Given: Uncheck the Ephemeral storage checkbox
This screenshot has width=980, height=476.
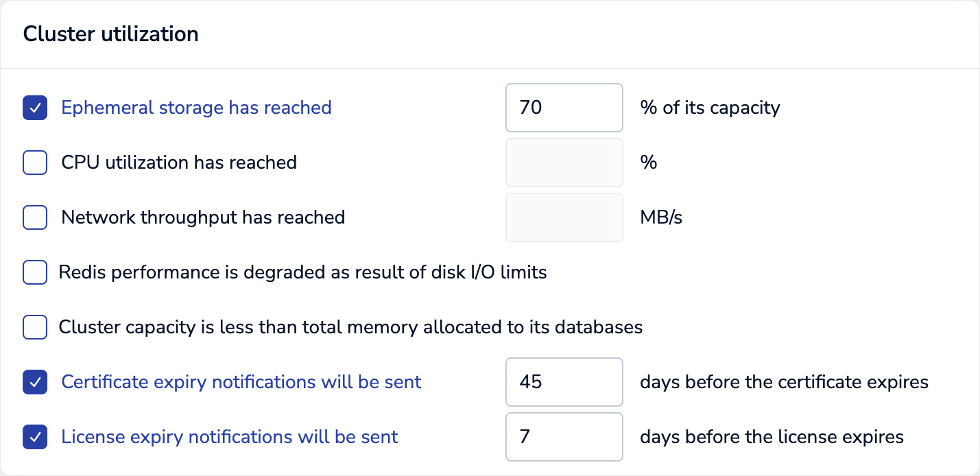Looking at the screenshot, I should [x=35, y=108].
